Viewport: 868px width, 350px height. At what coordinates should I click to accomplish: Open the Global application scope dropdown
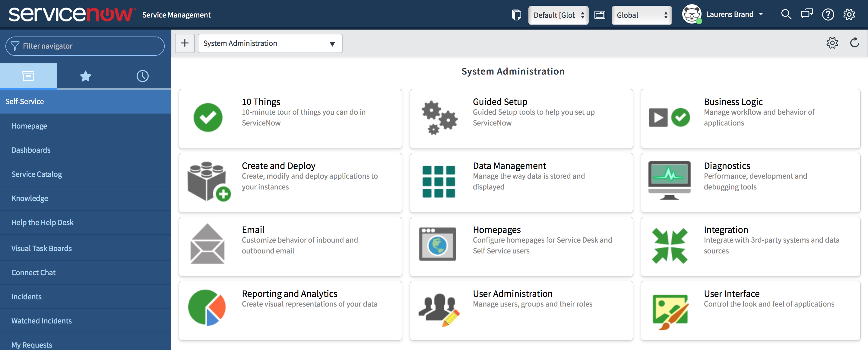coord(641,15)
